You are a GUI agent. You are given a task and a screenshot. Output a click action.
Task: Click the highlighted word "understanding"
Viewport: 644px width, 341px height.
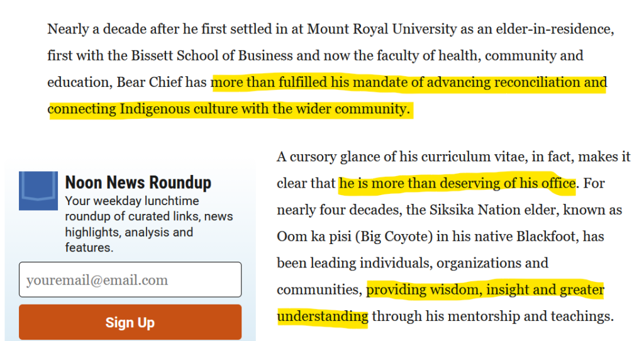(323, 316)
